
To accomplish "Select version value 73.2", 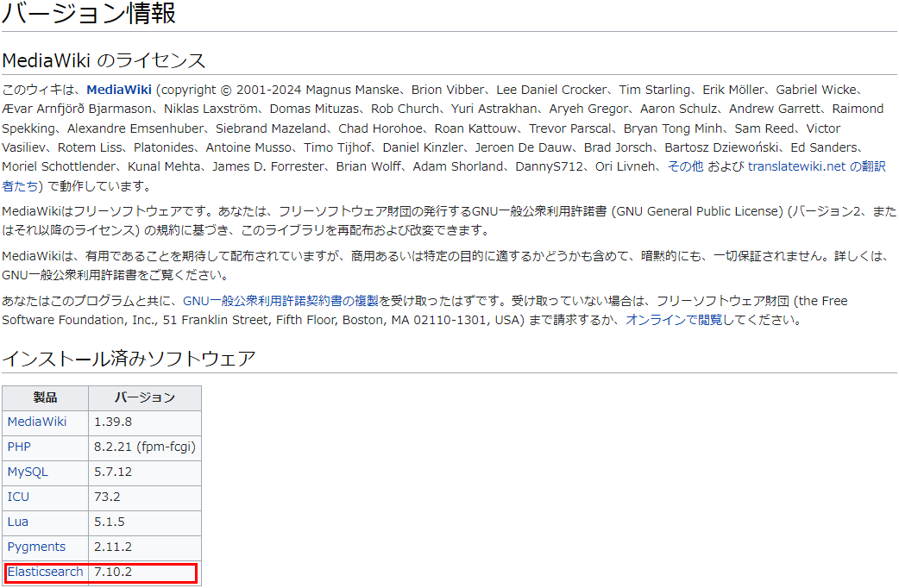I will pos(107,497).
